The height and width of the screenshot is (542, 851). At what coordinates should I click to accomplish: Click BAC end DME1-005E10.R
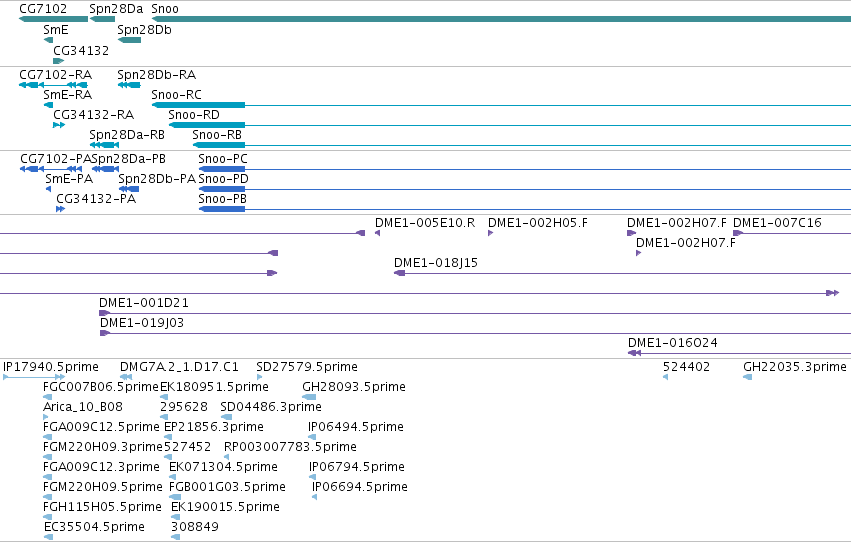point(377,233)
